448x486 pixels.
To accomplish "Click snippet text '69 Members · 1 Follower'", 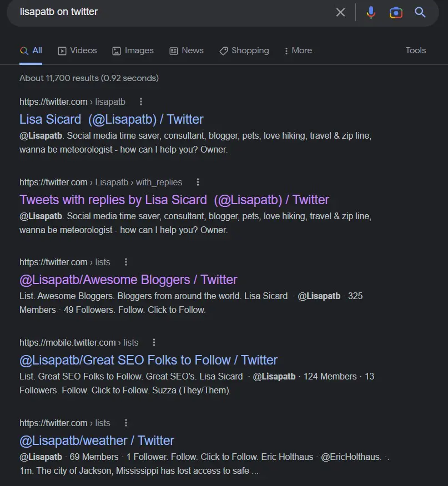I will point(118,457).
